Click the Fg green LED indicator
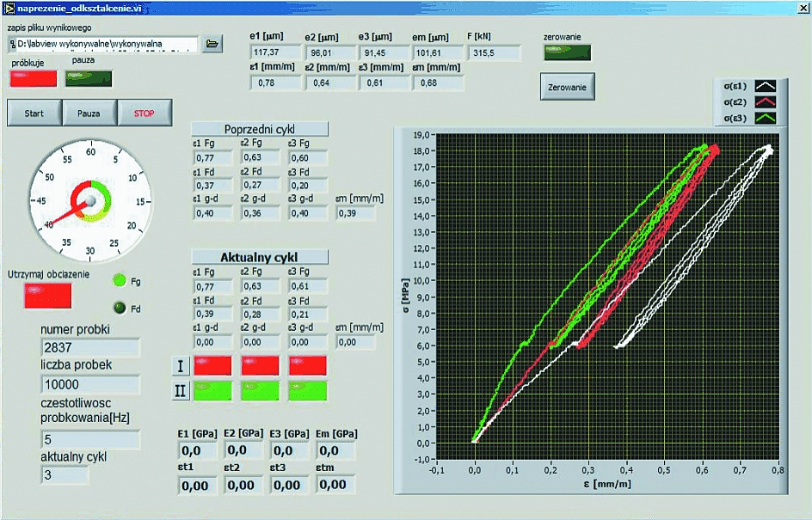Viewport: 812px width, 520px height. point(120,280)
